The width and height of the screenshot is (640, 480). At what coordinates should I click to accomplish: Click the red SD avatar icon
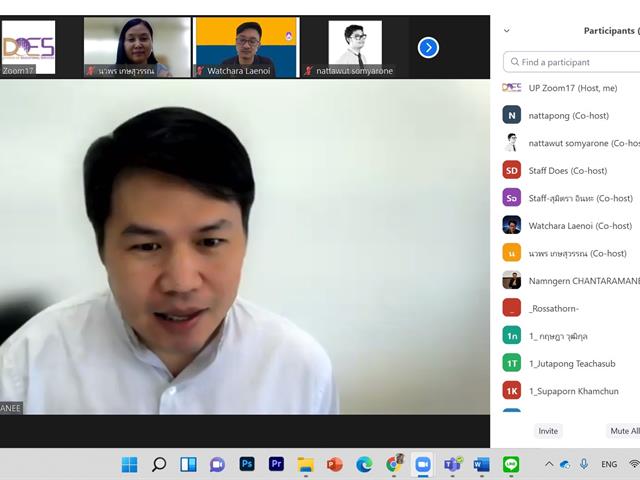point(512,170)
